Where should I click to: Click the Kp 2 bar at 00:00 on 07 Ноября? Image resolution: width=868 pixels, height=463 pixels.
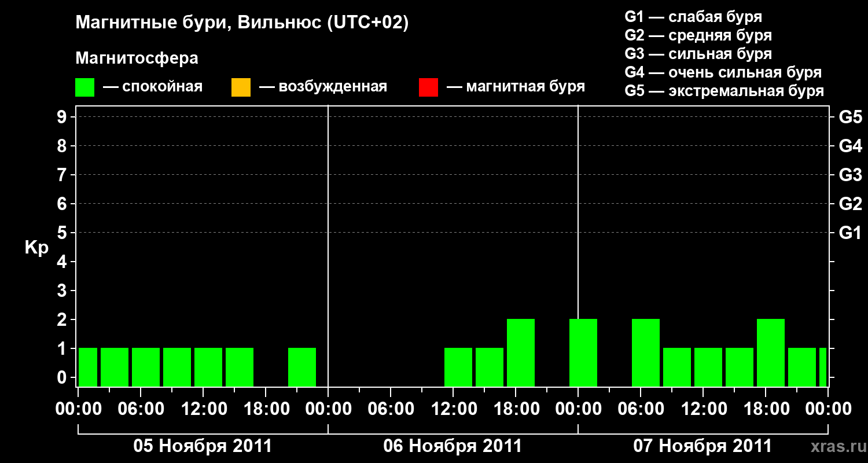[x=583, y=352]
